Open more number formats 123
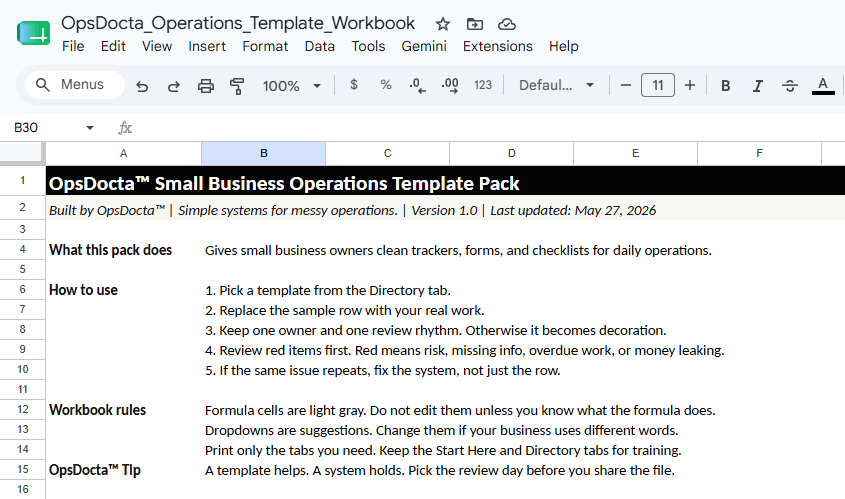The image size is (845, 499). (x=483, y=85)
